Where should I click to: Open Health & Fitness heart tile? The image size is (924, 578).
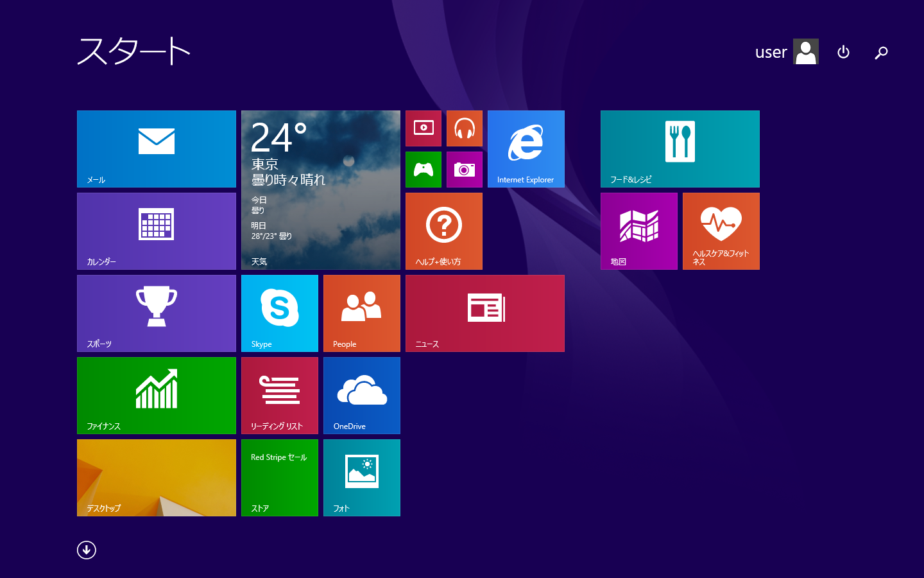[x=721, y=231]
